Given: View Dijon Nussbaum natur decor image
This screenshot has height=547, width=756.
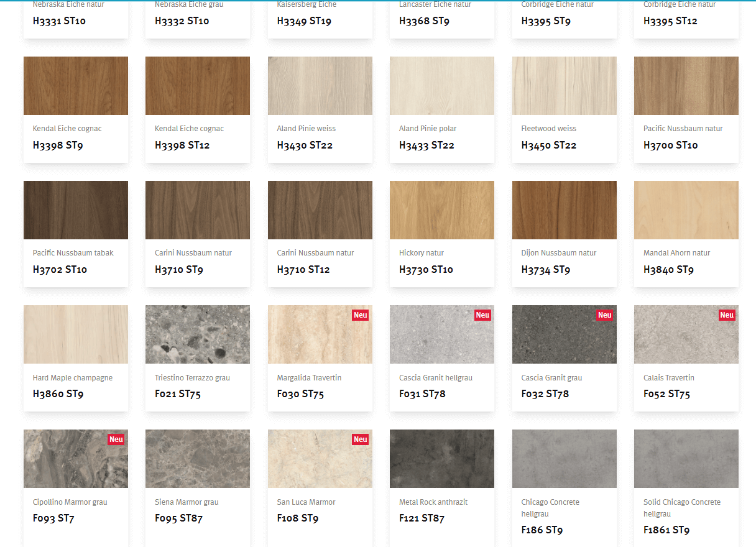Looking at the screenshot, I should click(x=565, y=210).
